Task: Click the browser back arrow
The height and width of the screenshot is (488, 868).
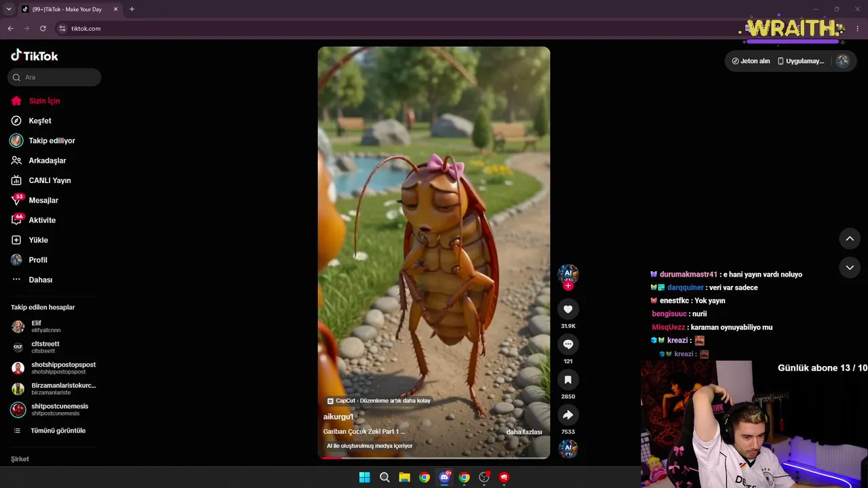Action: point(10,28)
